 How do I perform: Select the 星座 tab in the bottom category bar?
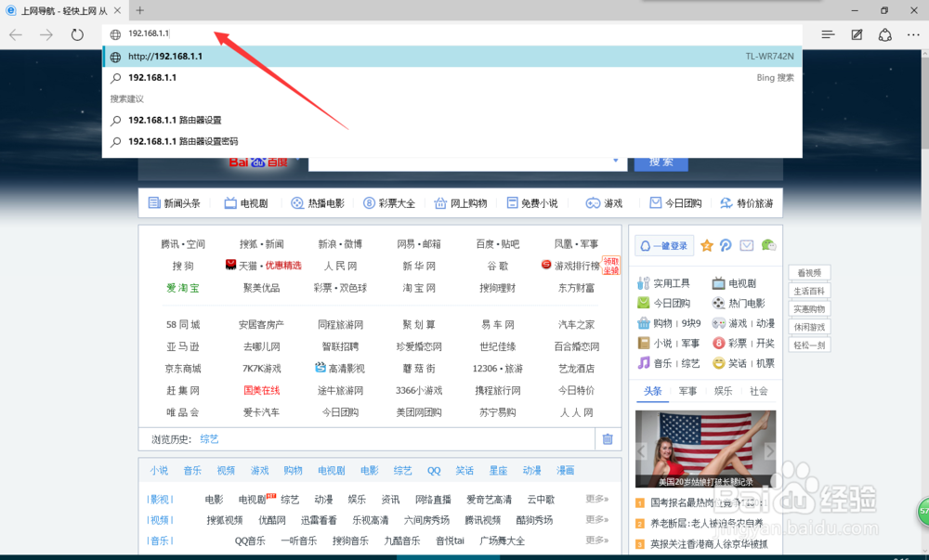tap(498, 471)
